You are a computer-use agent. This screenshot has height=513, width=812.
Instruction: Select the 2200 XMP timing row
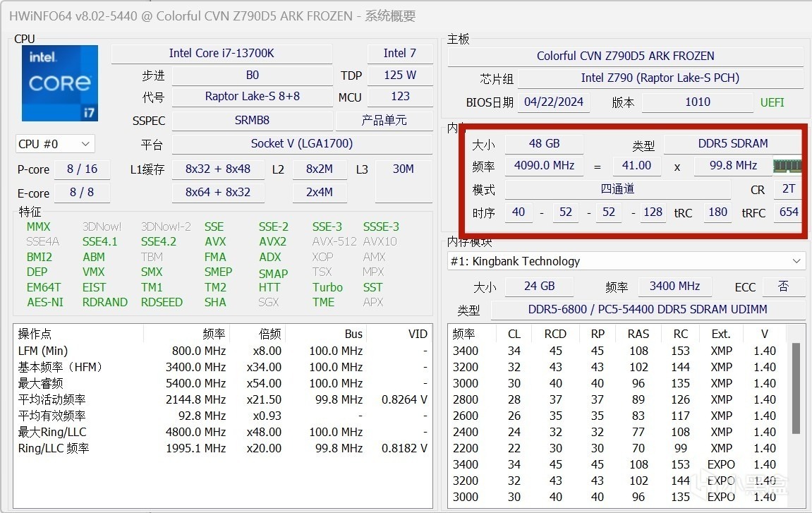pos(618,449)
